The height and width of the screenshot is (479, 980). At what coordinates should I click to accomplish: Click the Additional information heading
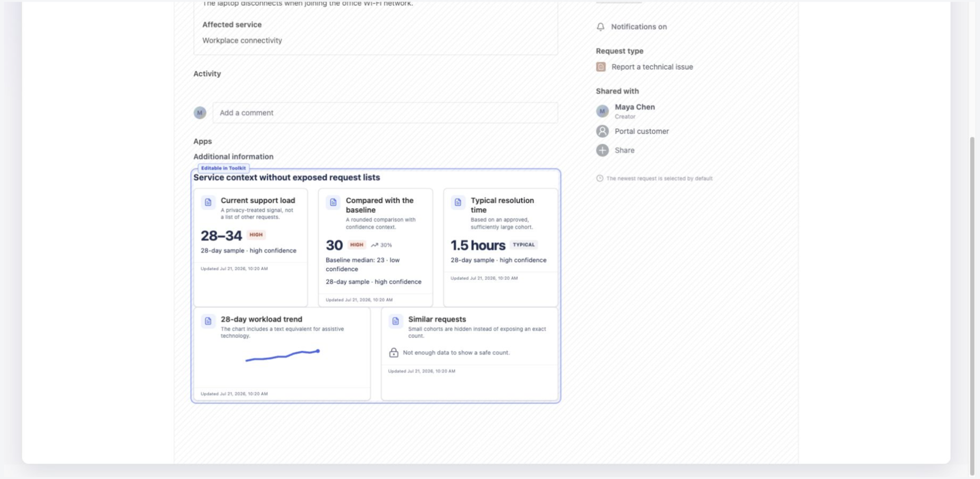click(x=233, y=156)
